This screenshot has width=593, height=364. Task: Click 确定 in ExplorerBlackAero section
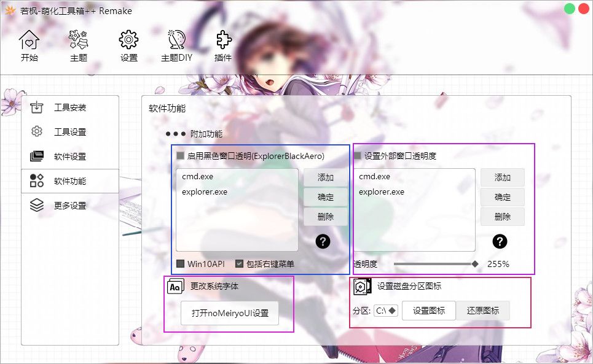click(x=326, y=197)
